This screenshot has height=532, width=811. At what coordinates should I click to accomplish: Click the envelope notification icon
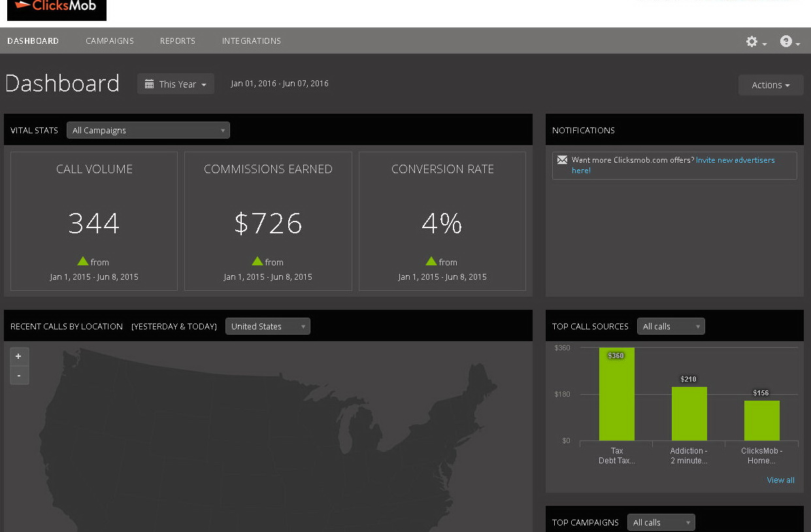pos(562,160)
